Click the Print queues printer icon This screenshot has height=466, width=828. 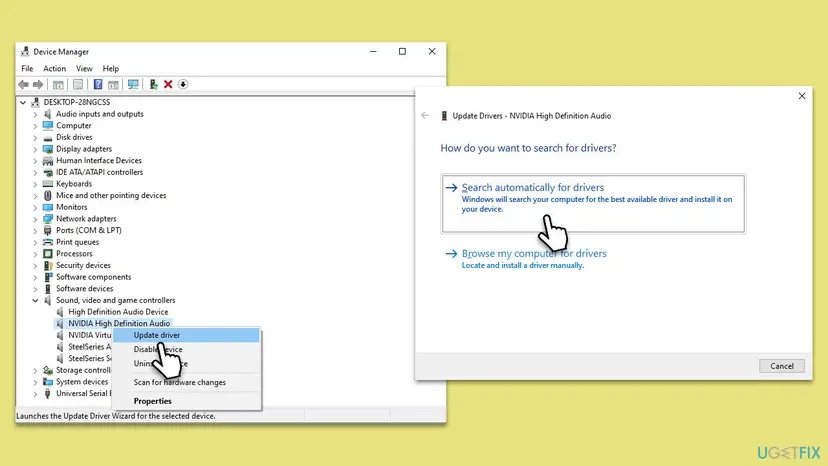[x=48, y=242]
